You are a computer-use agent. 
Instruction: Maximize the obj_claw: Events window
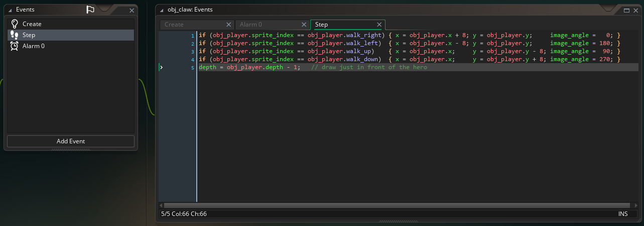tap(626, 10)
